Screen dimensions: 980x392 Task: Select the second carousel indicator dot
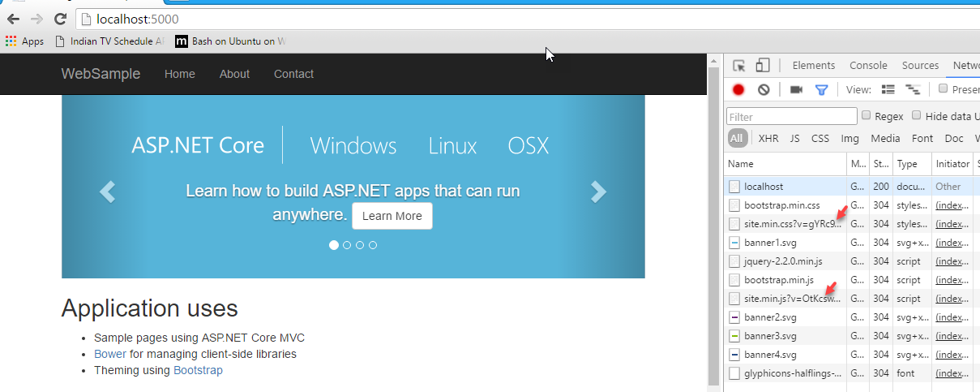(x=347, y=245)
